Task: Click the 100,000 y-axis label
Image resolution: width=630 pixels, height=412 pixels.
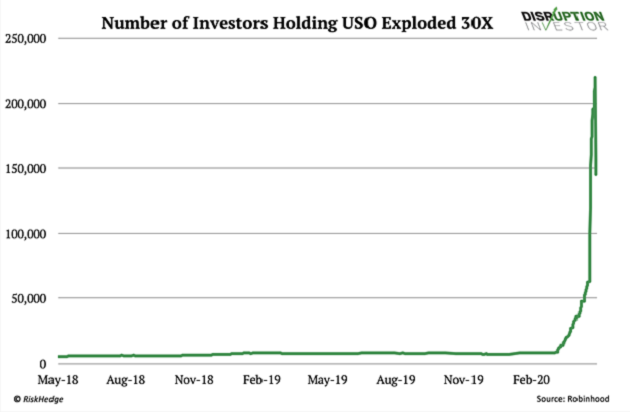Action: pyautogui.click(x=29, y=234)
